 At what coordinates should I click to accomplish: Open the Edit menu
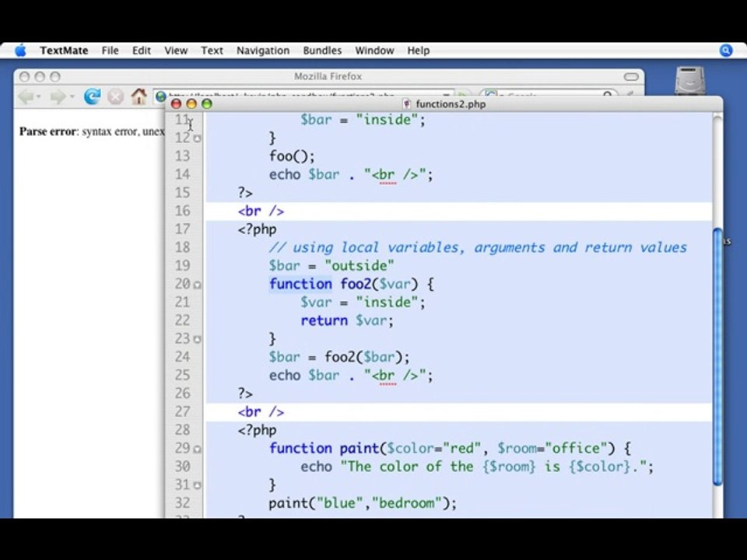coord(142,51)
